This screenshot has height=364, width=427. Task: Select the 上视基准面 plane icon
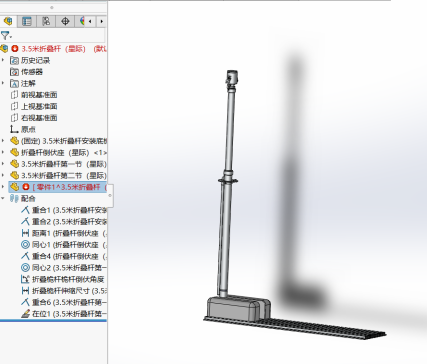[x=14, y=106]
